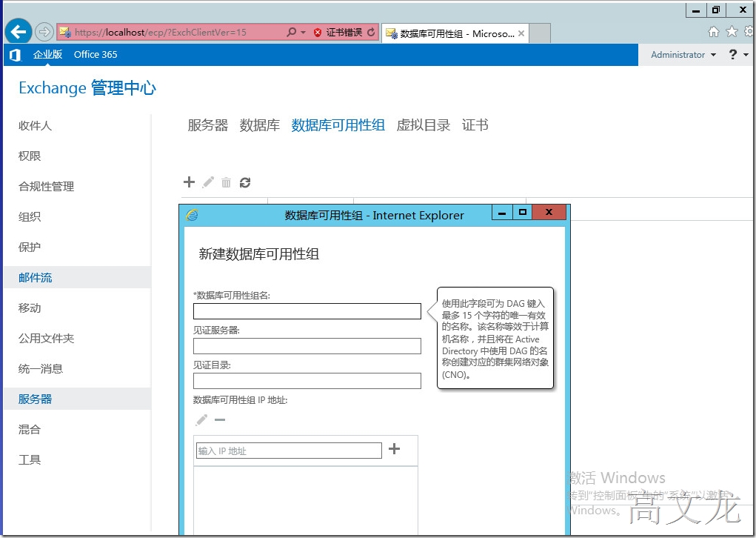This screenshot has height=538, width=756.
Task: Open 混合 in the left navigation
Action: [30, 430]
